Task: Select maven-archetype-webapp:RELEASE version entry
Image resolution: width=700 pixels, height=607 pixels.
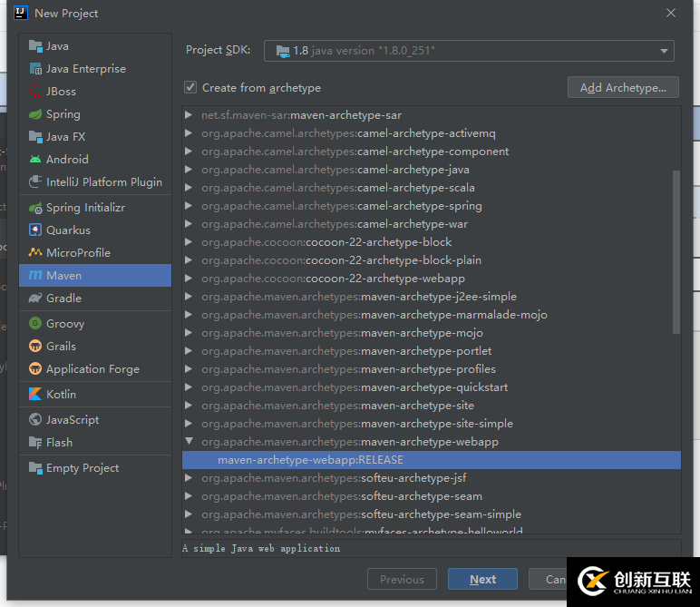Action: [x=310, y=460]
